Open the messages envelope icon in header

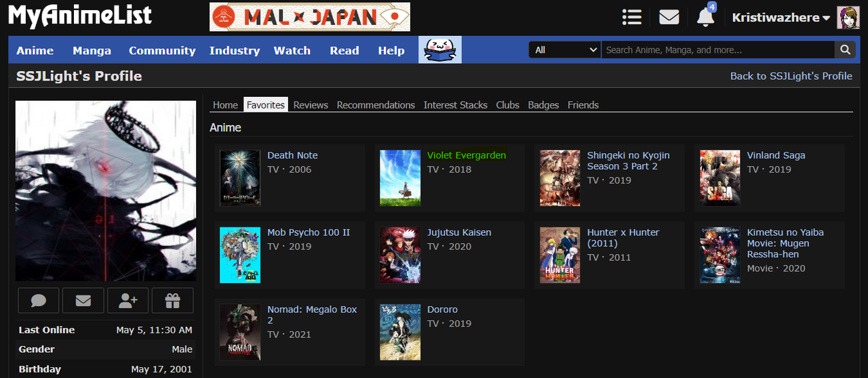tap(669, 17)
